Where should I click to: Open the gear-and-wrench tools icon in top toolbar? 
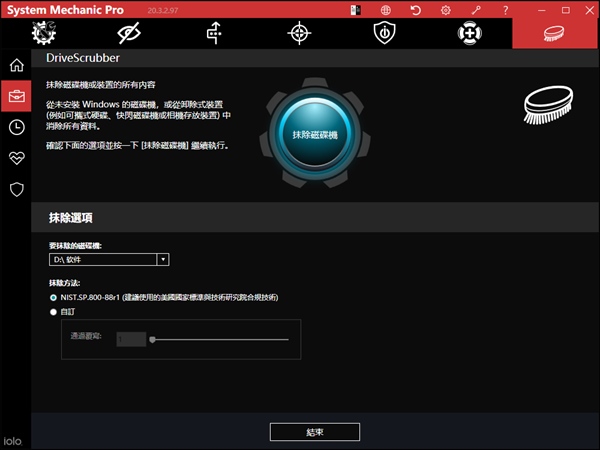point(44,33)
